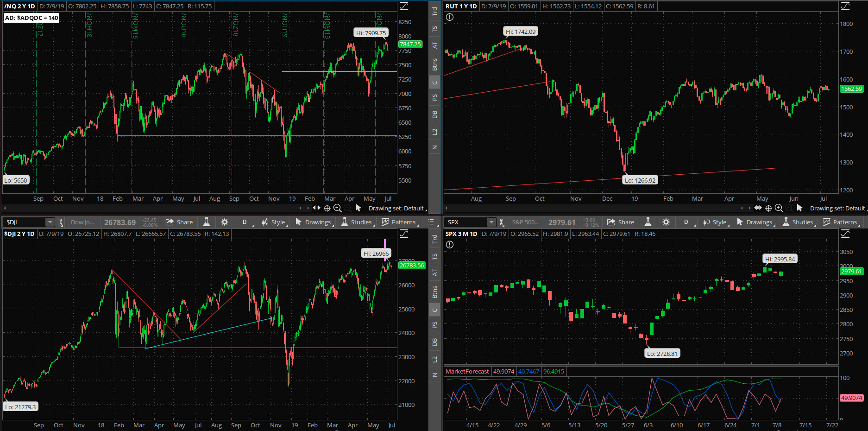
Task: Open the L2 sidebar tab beside $DJI chart
Action: pyautogui.click(x=434, y=359)
